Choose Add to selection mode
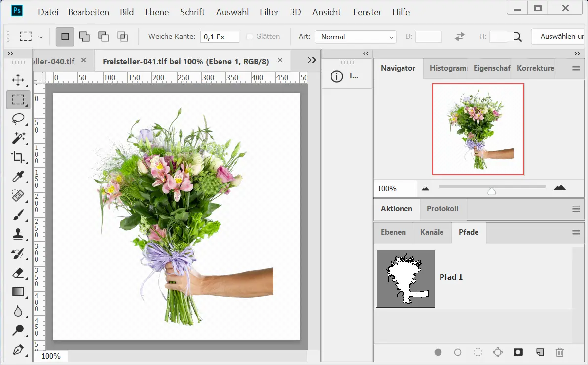The height and width of the screenshot is (365, 588). 84,36
